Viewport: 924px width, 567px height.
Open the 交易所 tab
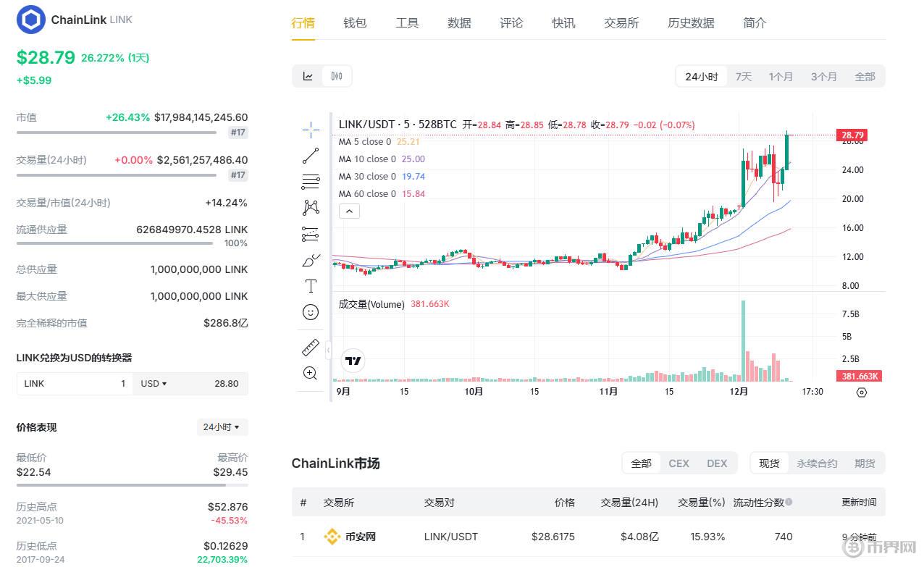click(x=622, y=23)
